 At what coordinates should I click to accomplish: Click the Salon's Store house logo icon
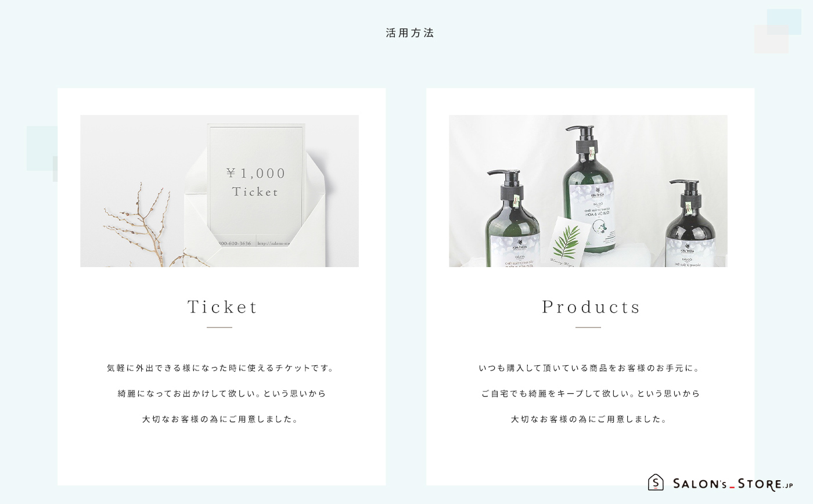point(656,483)
